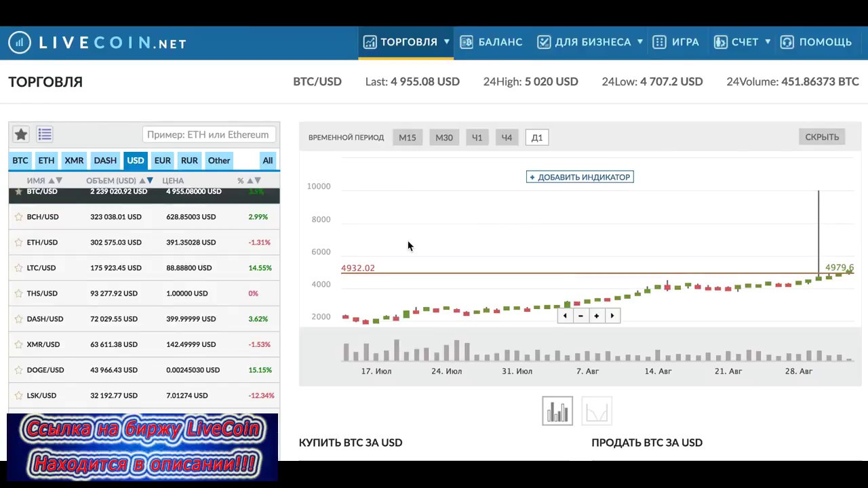
Task: Open the ПОМОЩЬ help section
Action: 816,42
